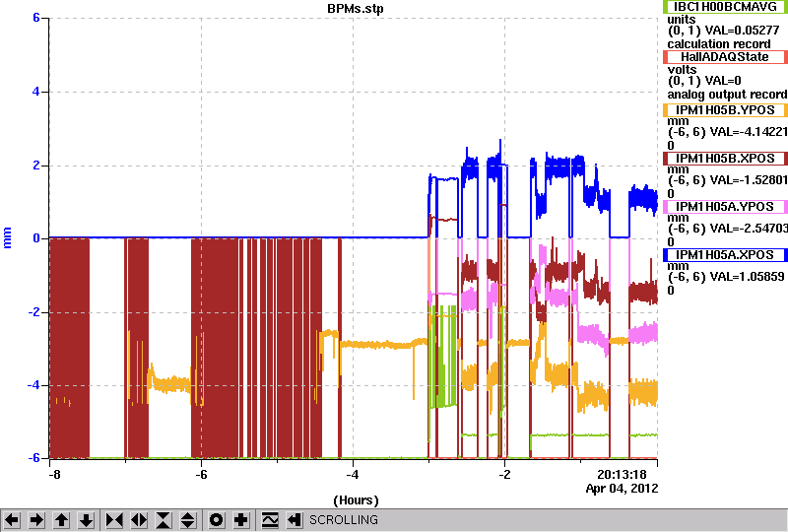Click the VAL=0.05277 reading in legend
Screen dimensions: 788x532
(743, 31)
